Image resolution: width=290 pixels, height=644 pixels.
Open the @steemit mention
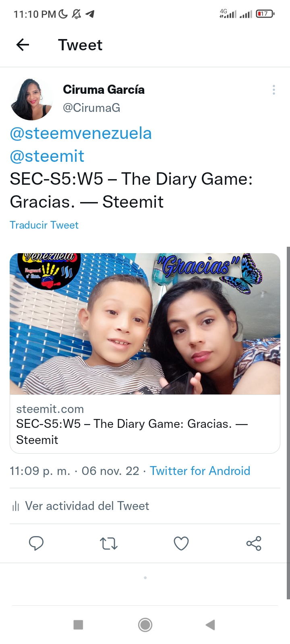coord(47,156)
